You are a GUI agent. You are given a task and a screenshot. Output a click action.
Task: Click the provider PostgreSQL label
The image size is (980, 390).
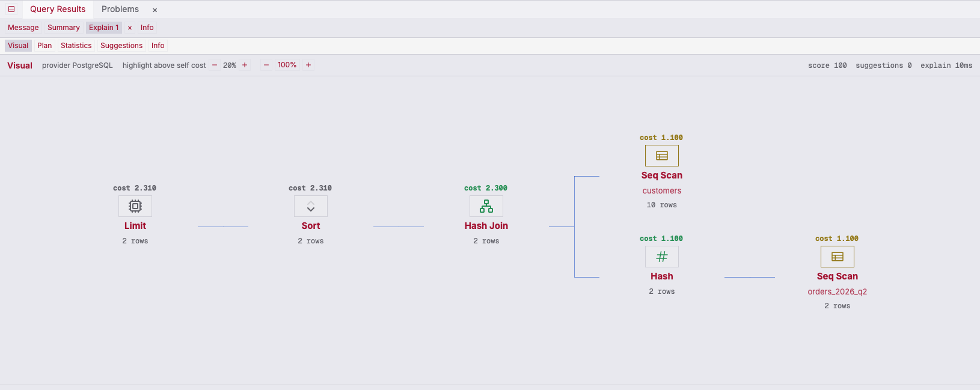coord(78,66)
